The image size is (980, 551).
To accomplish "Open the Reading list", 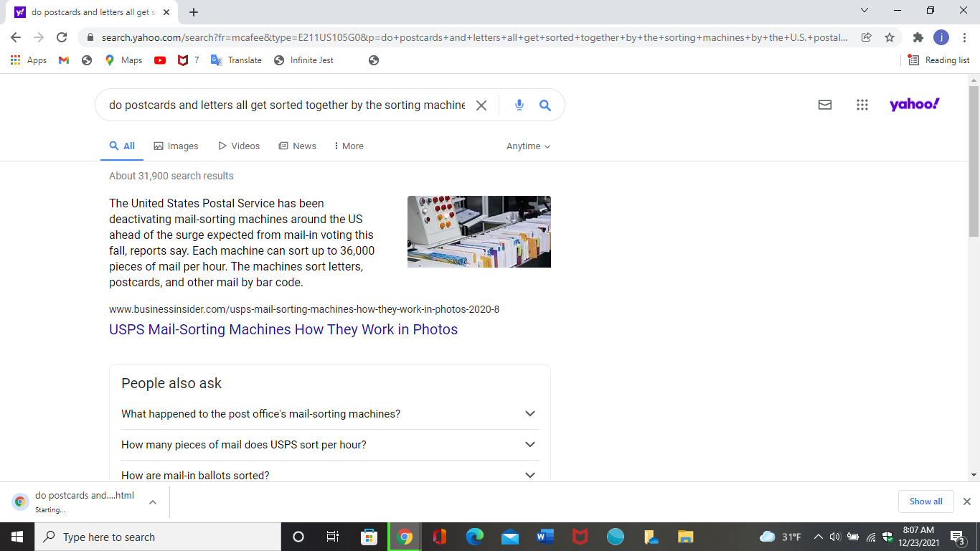I will [x=939, y=60].
